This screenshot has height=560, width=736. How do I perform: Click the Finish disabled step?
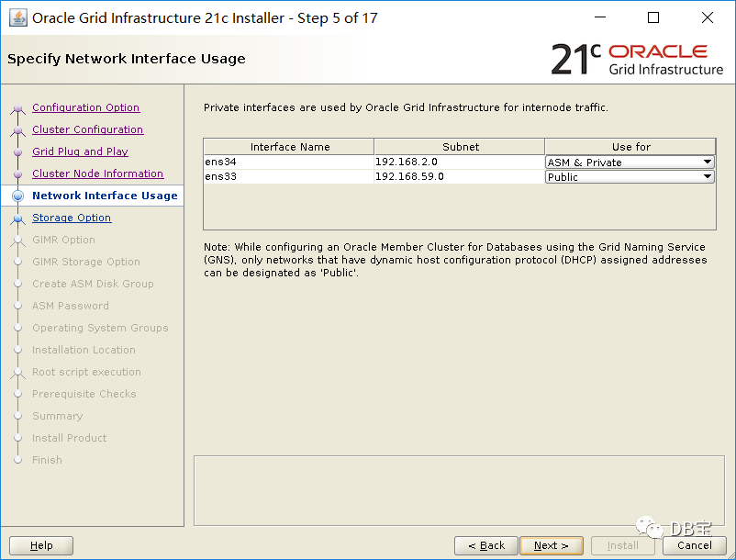click(47, 461)
